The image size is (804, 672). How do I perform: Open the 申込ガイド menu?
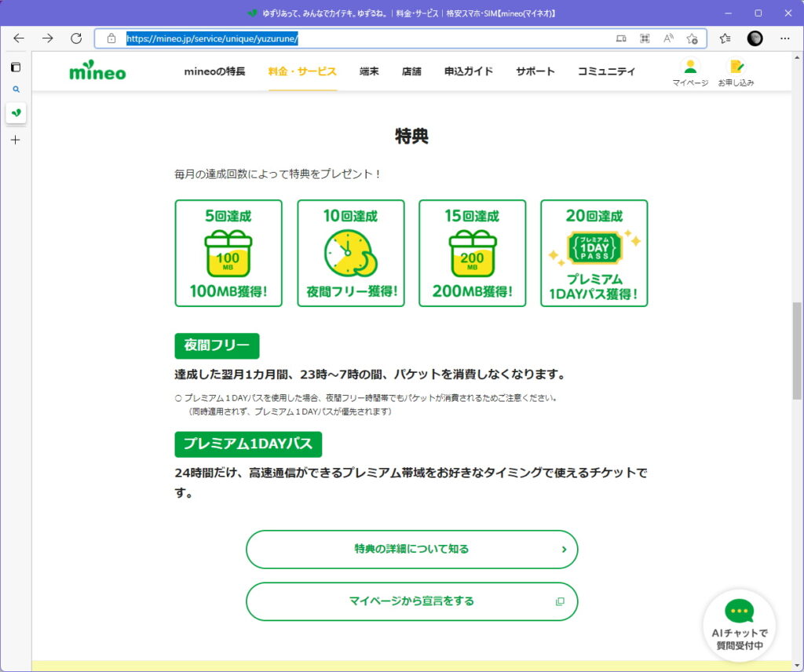[x=469, y=71]
